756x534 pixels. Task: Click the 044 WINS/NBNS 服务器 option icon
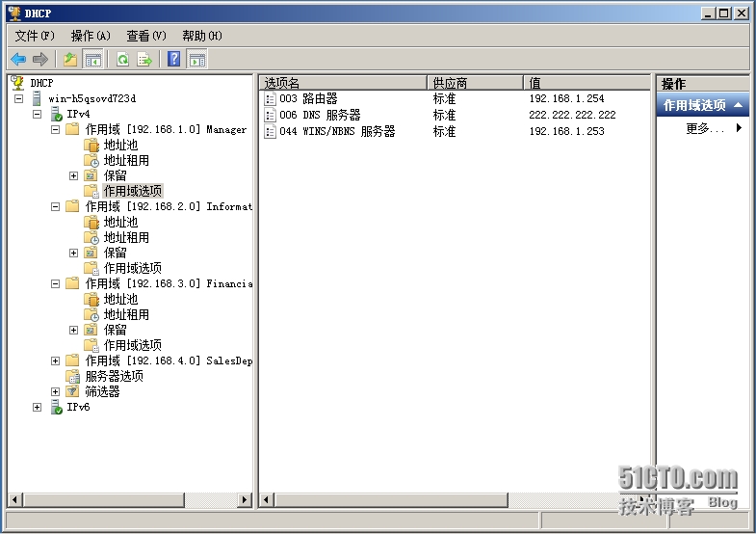tap(270, 131)
